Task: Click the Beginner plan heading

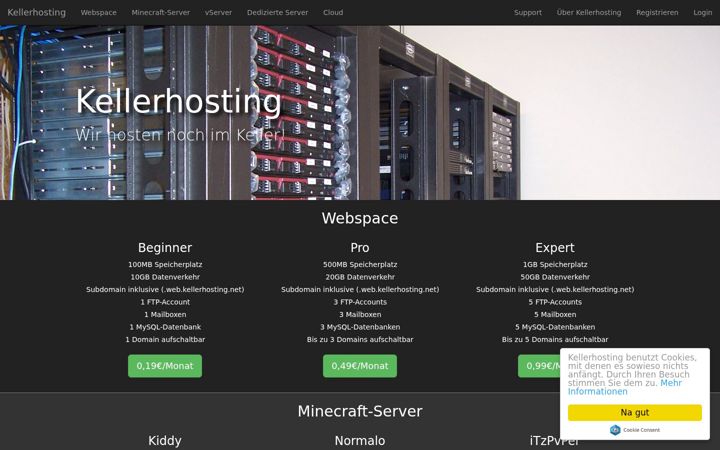Action: 165,248
